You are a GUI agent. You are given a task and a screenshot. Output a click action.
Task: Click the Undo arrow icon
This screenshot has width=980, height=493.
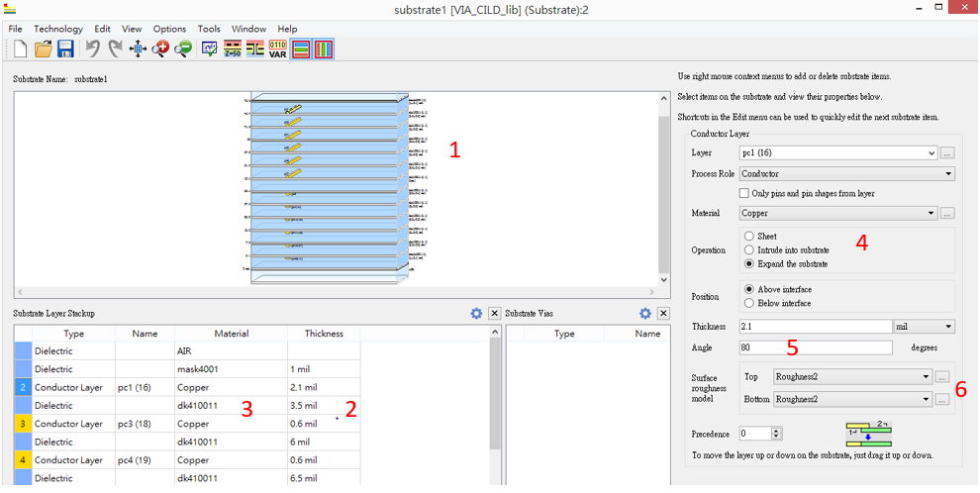coord(92,49)
